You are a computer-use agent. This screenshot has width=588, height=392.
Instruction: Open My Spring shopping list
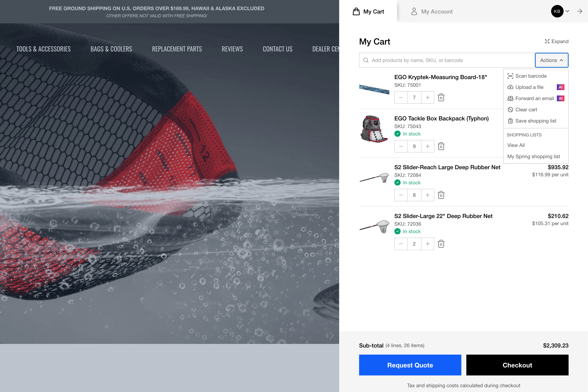coord(533,157)
